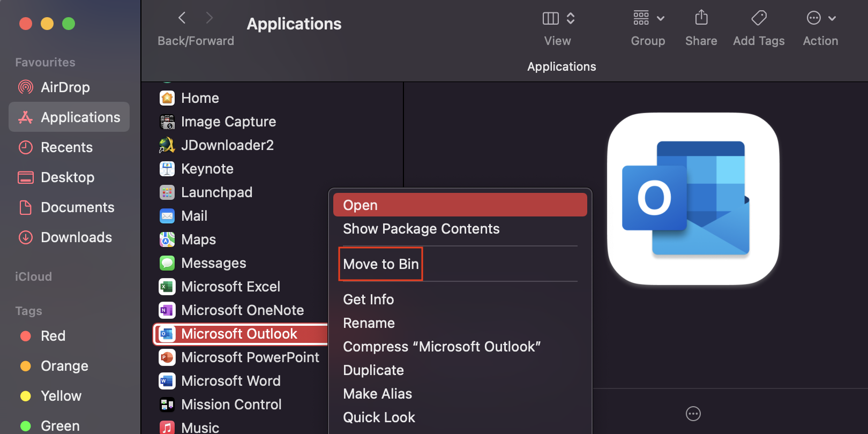Click Show Package Contents
The width and height of the screenshot is (868, 434).
pyautogui.click(x=421, y=229)
